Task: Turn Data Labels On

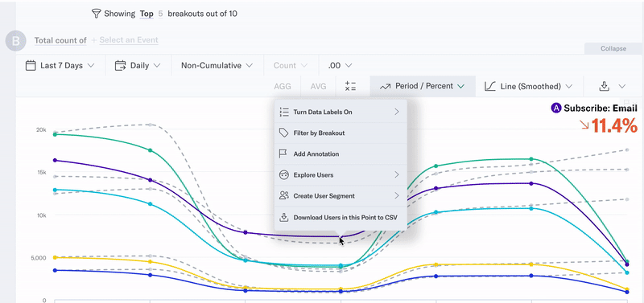Action: 341,112
